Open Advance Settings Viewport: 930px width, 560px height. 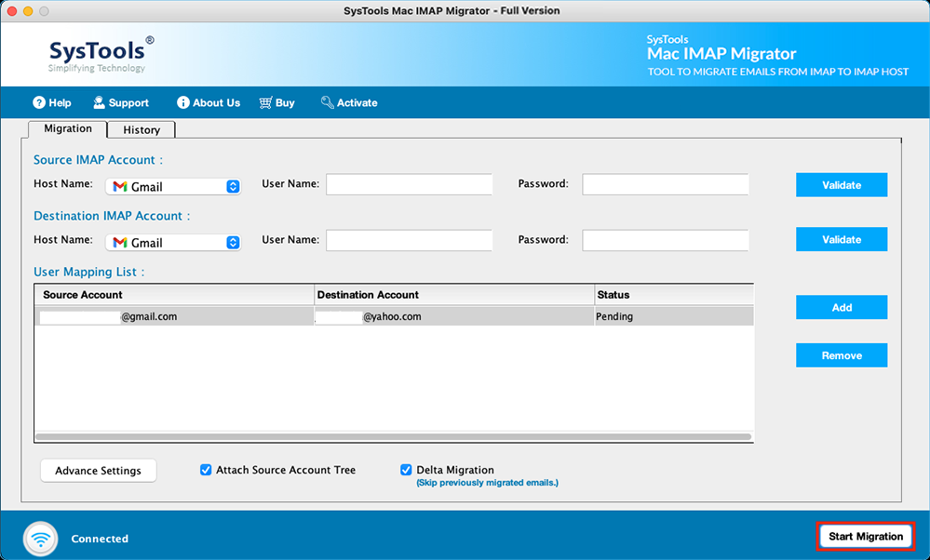pyautogui.click(x=99, y=471)
